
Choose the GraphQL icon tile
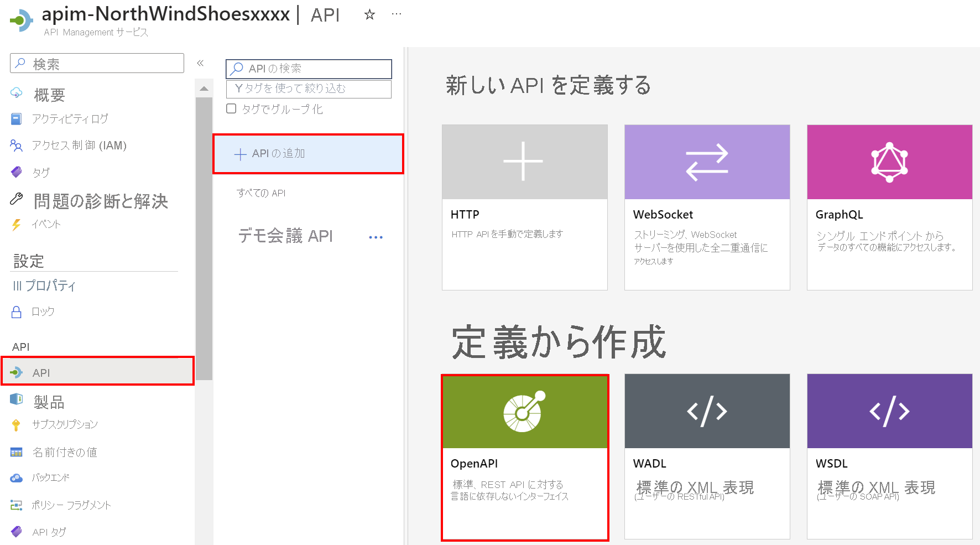pos(889,162)
